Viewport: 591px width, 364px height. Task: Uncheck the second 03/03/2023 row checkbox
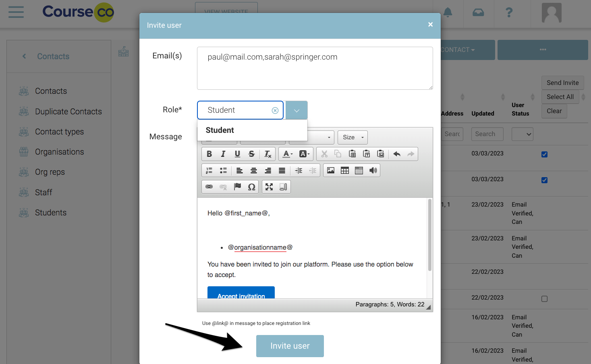click(x=544, y=180)
